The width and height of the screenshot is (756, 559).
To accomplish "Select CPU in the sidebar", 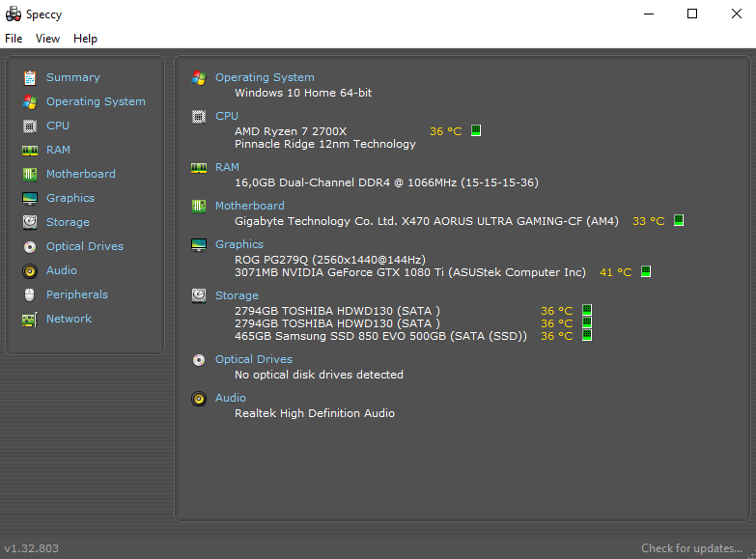I will [x=58, y=126].
